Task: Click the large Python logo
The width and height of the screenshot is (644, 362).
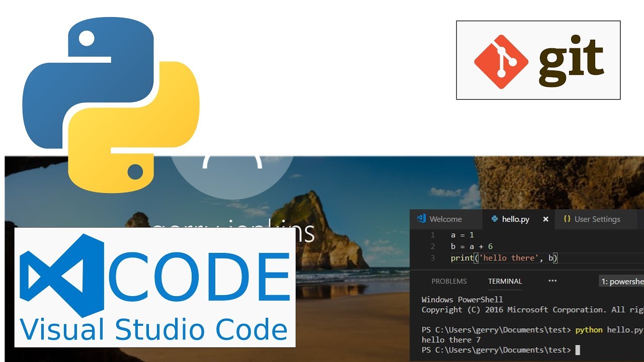Action: [x=111, y=106]
